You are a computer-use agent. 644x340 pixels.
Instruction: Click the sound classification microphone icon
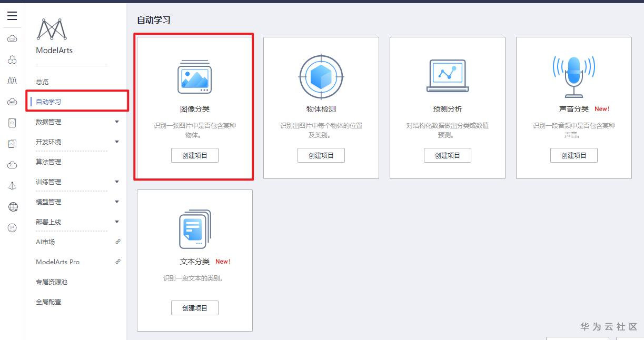pos(574,76)
